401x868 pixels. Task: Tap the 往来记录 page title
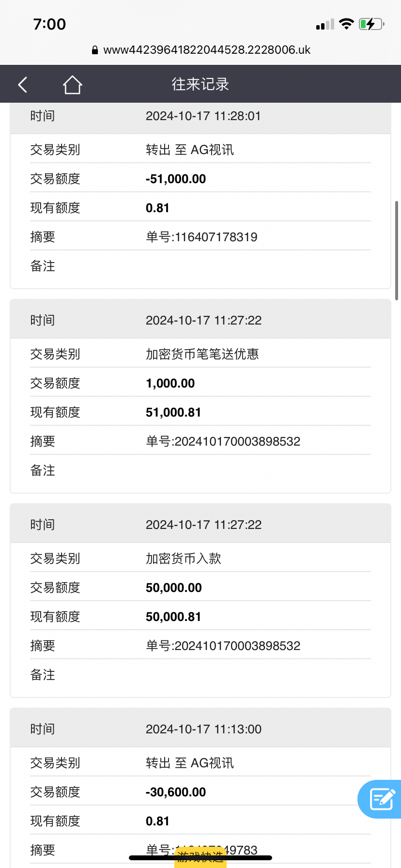point(200,84)
